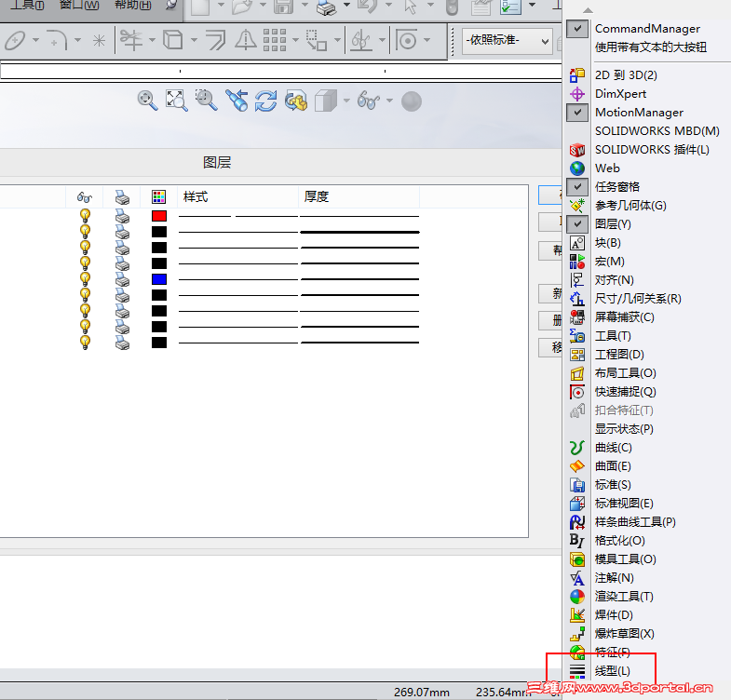Click the Options checklist icon
Screen dimensions: 731x700
tap(510, 7)
